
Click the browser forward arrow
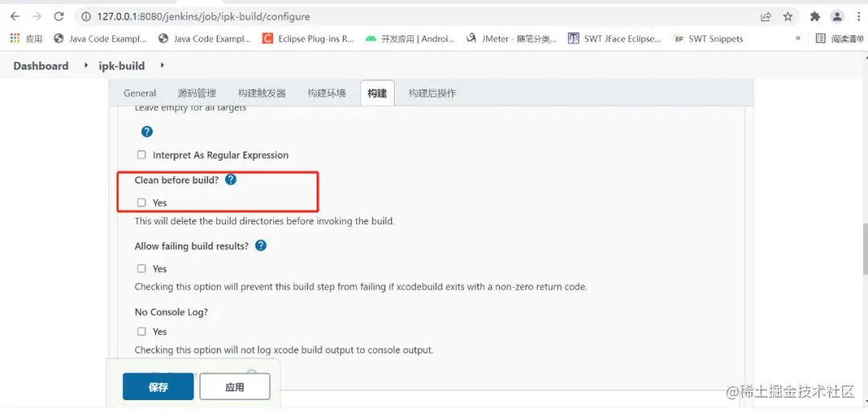pyautogui.click(x=36, y=17)
